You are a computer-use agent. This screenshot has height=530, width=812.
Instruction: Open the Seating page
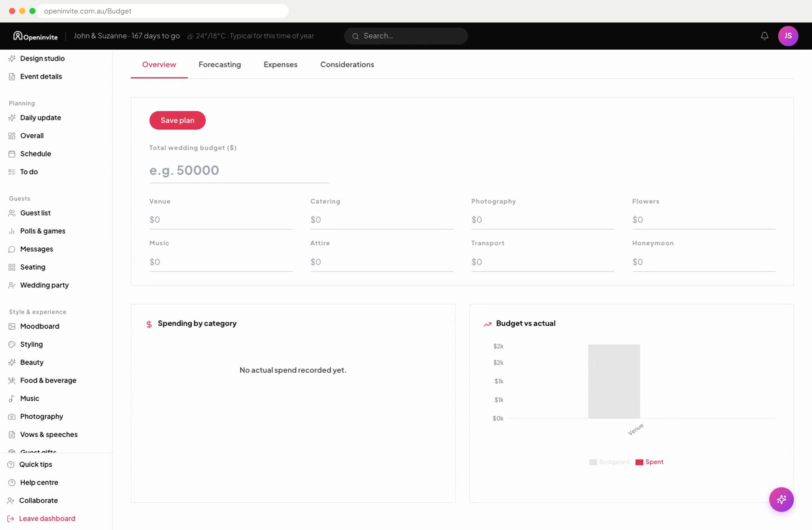(33, 267)
